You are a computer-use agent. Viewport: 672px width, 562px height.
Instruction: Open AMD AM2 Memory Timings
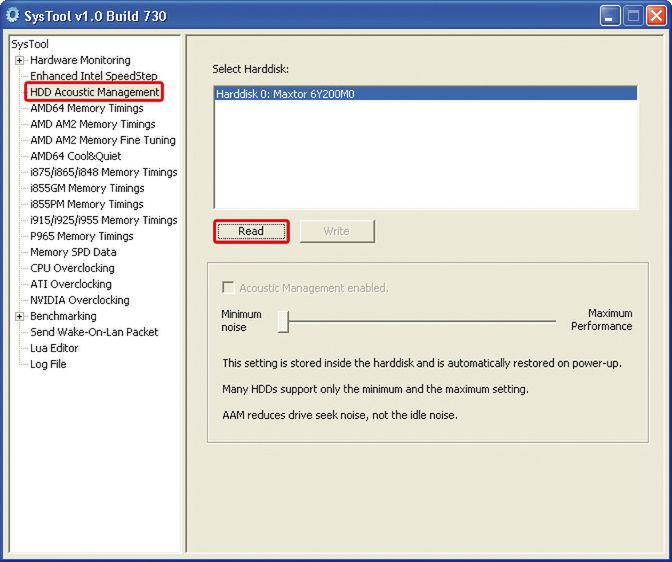pos(93,124)
